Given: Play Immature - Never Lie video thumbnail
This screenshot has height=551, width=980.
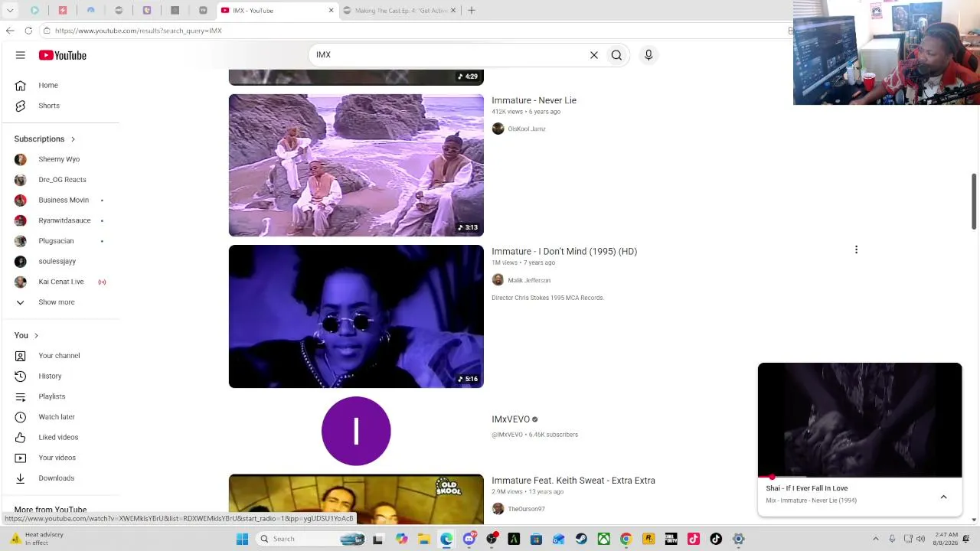Looking at the screenshot, I should pos(356,165).
